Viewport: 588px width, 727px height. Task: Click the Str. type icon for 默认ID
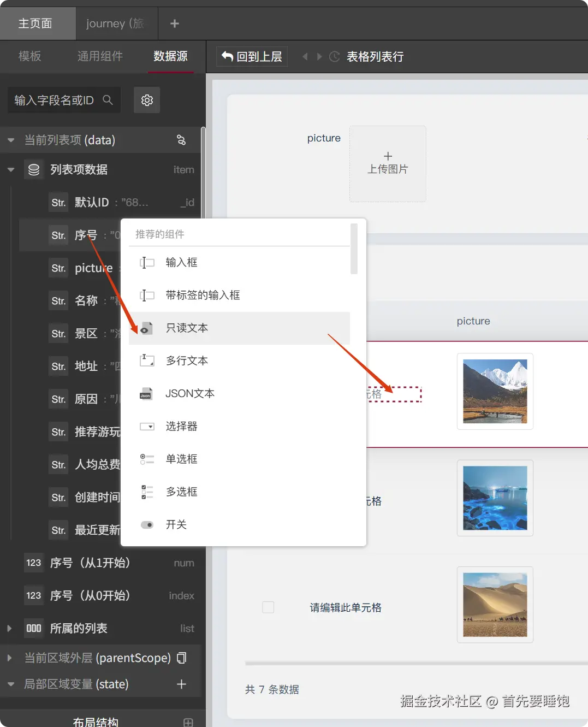tap(58, 202)
